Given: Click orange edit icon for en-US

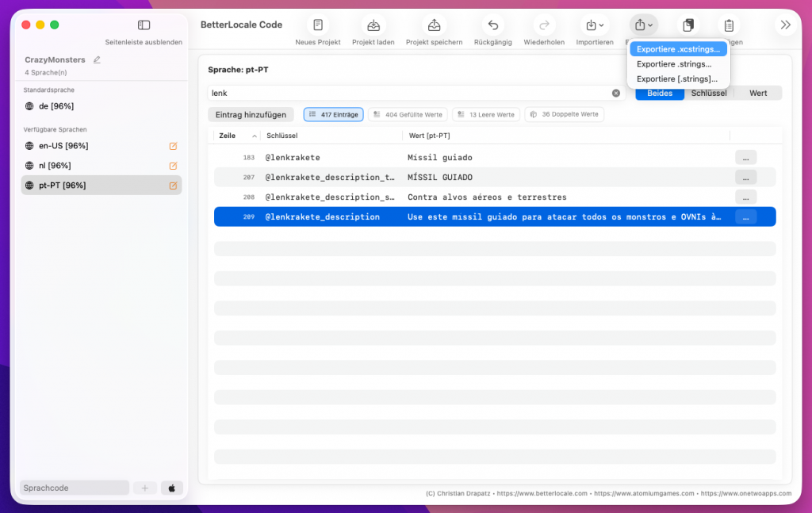Looking at the screenshot, I should [x=173, y=146].
